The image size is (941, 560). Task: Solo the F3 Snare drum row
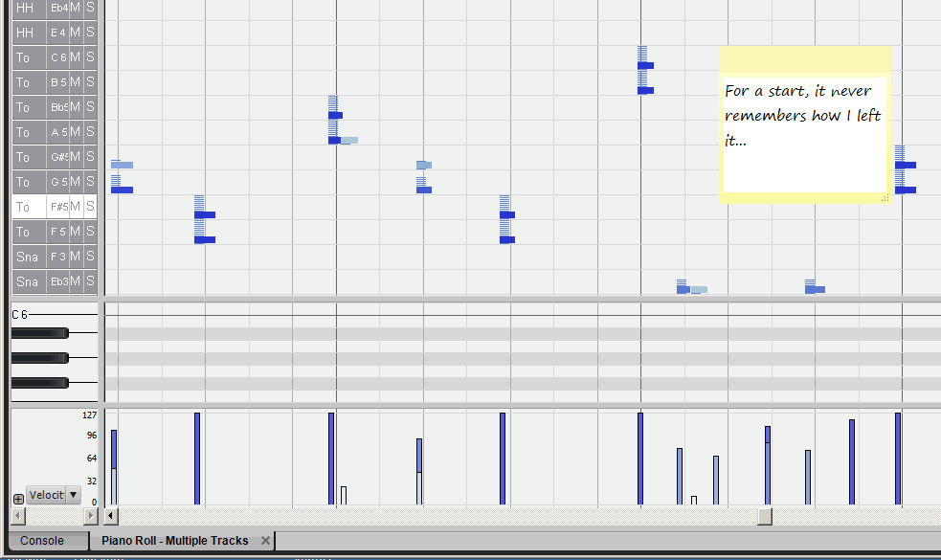(90, 257)
